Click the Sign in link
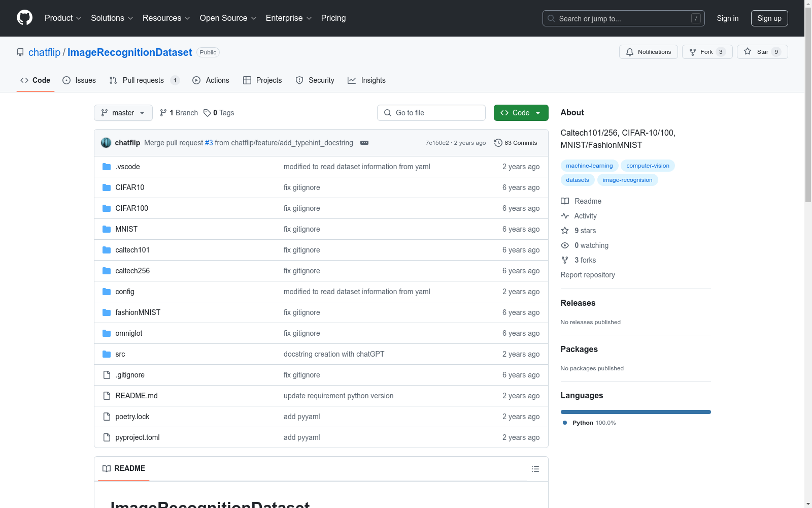This screenshot has height=508, width=812. pos(728,18)
